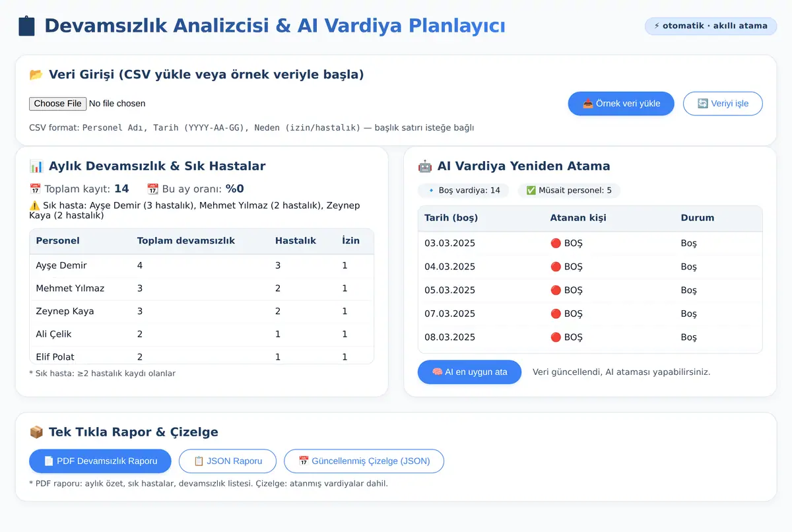Click Ayşe Demir's total absence value 4

coord(140,265)
